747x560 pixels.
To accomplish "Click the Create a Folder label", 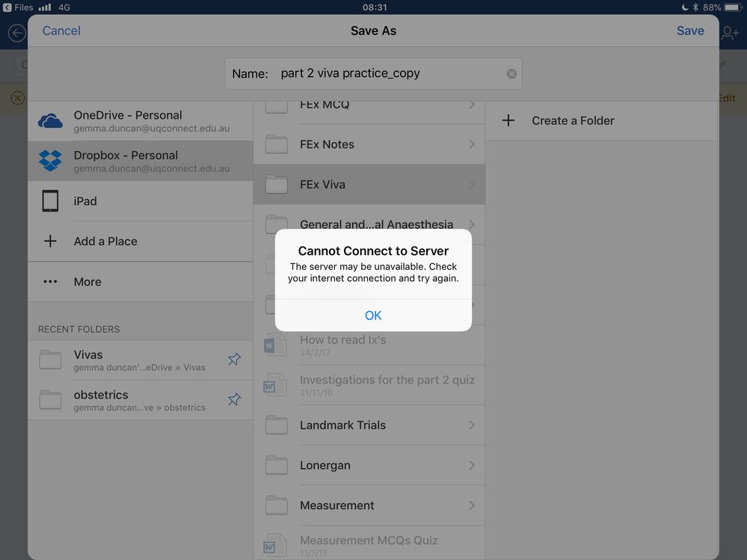I will [573, 120].
